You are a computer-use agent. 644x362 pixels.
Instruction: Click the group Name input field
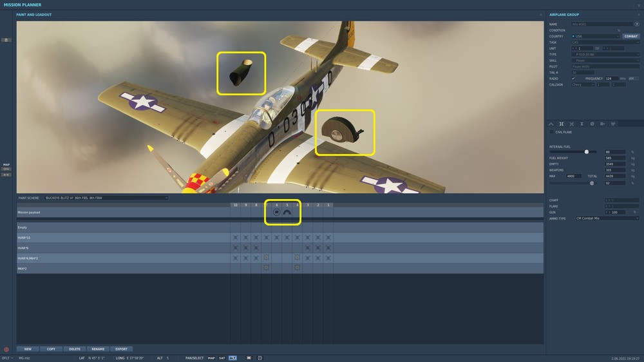(x=602, y=24)
